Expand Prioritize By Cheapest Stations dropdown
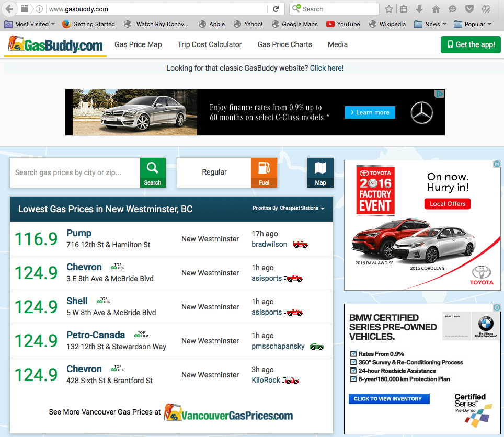 289,208
